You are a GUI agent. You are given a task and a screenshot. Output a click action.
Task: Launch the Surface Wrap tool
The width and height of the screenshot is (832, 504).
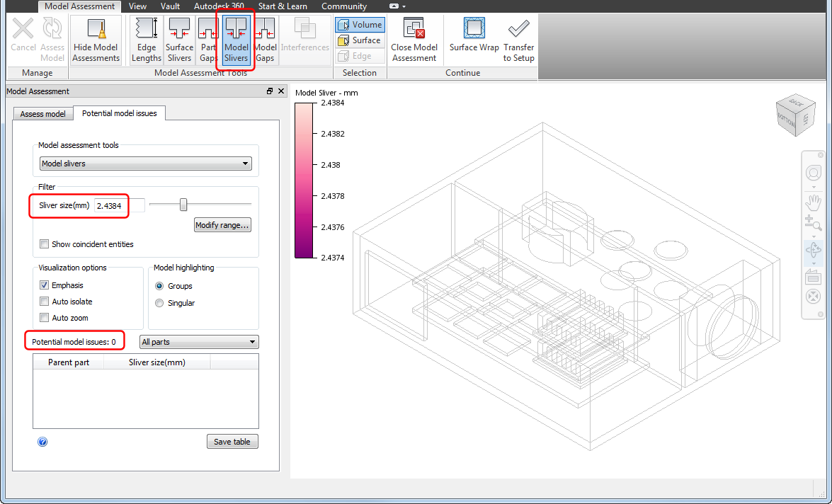coord(474,35)
